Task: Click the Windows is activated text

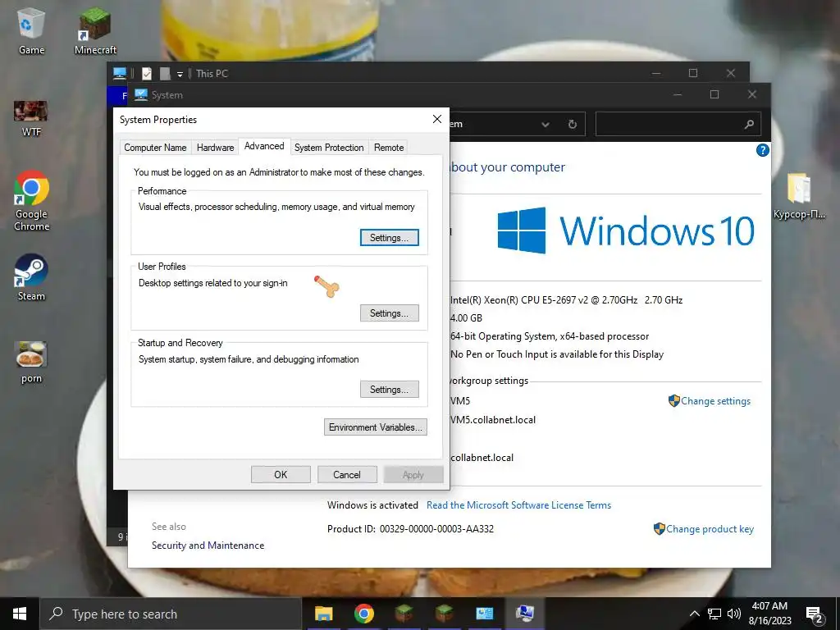Action: click(x=372, y=505)
